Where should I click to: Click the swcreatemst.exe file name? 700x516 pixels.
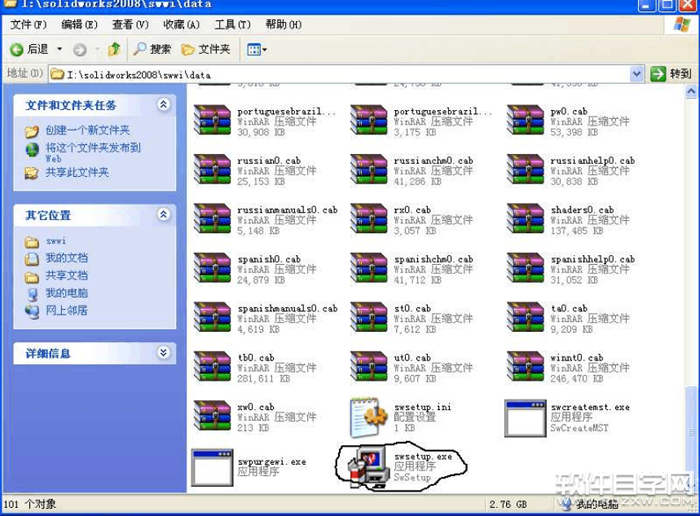[590, 407]
